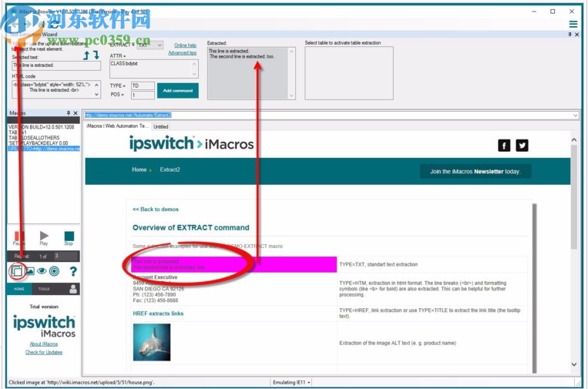Select the highlighted URL GOTO macro line
The height and width of the screenshot is (389, 588).
click(x=44, y=149)
